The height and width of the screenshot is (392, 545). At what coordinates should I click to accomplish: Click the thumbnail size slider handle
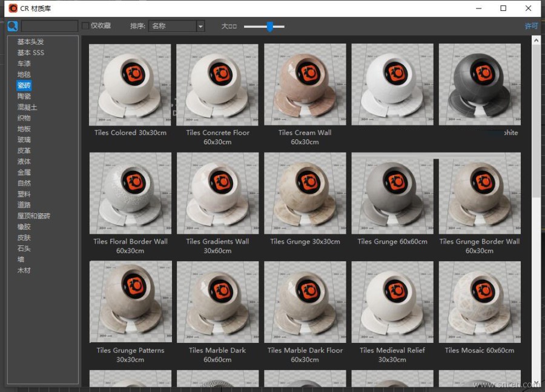coord(270,27)
